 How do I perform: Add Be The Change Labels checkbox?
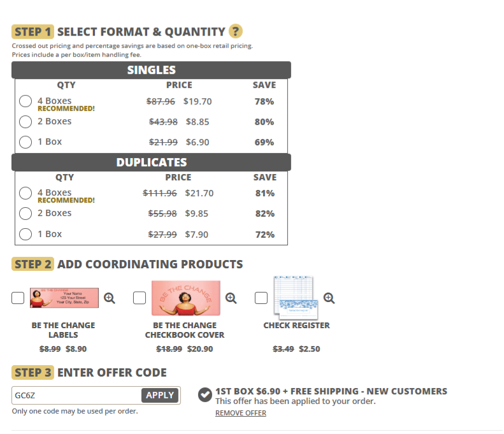click(18, 298)
